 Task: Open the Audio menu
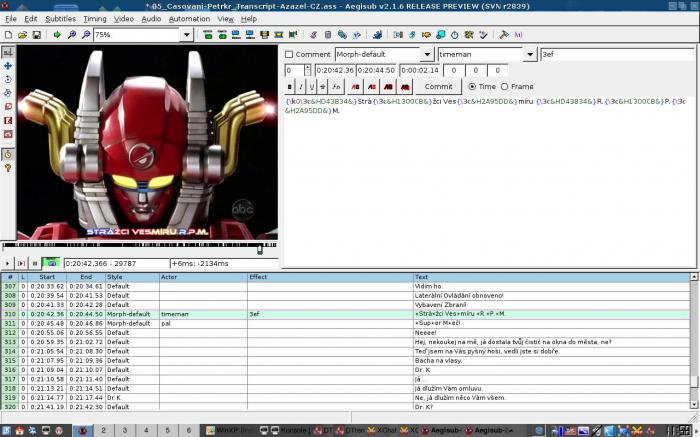tap(151, 19)
